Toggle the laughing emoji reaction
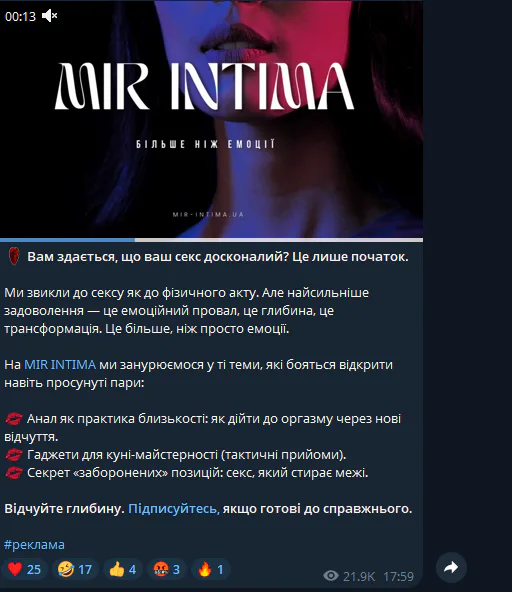 (75, 569)
